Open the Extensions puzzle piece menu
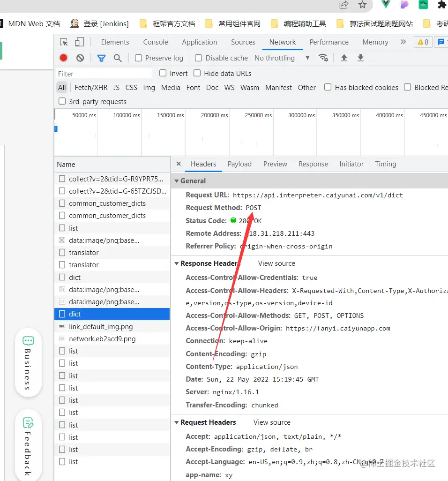The image size is (448, 481). pos(442,5)
